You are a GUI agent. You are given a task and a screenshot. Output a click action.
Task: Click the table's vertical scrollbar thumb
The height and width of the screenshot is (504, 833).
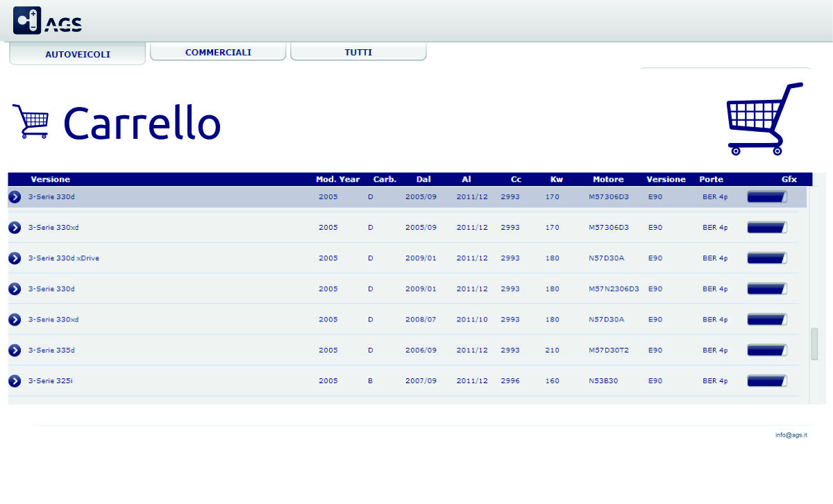pyautogui.click(x=814, y=344)
